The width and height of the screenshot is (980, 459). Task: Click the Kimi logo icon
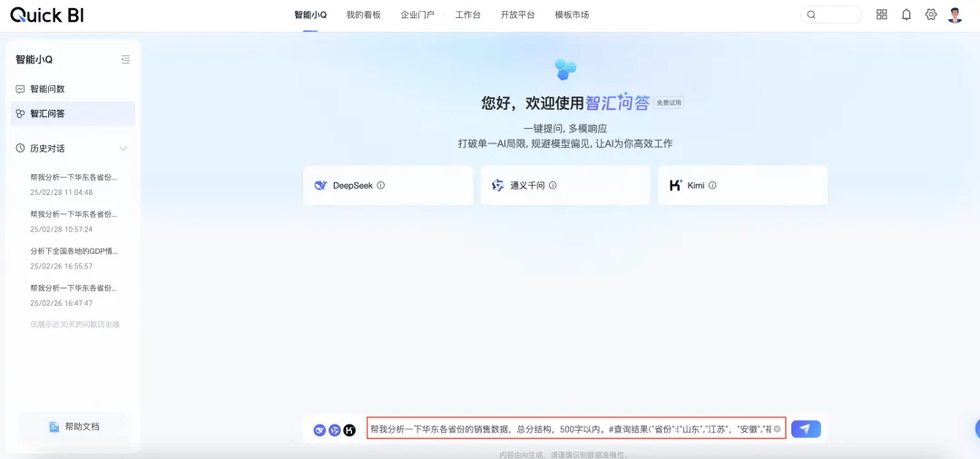click(676, 185)
